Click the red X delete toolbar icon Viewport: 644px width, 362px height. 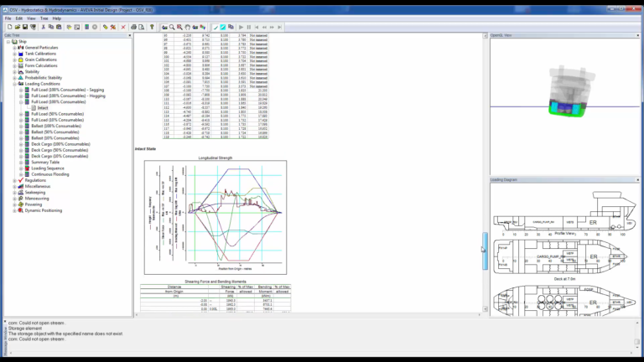pyautogui.click(x=122, y=27)
